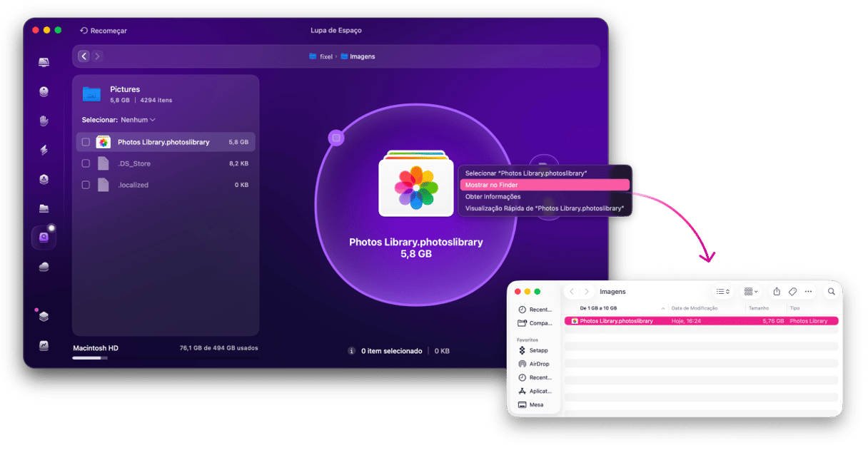Screen dimensions: 868x453
Task: Click the info icon beside 0 item selecionado
Action: click(351, 351)
